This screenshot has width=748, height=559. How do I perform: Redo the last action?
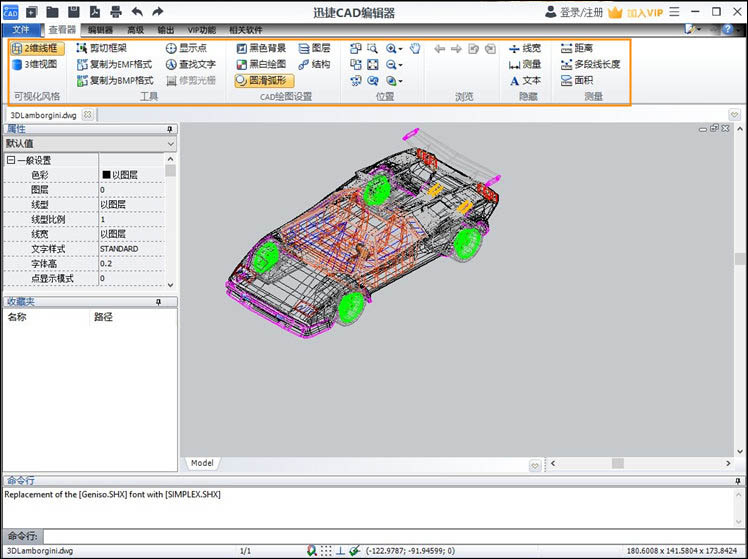click(158, 12)
